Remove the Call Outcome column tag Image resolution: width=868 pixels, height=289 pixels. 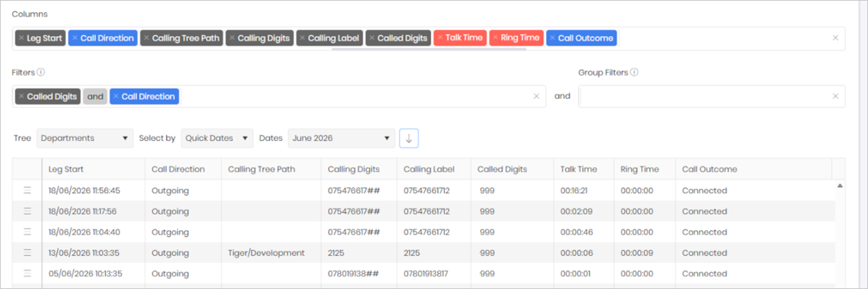coord(552,38)
